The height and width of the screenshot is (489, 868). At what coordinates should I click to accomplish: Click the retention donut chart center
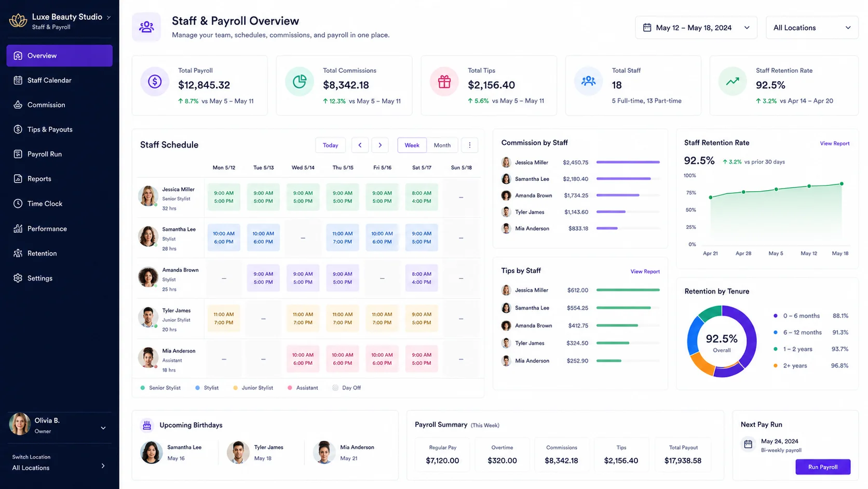point(722,341)
